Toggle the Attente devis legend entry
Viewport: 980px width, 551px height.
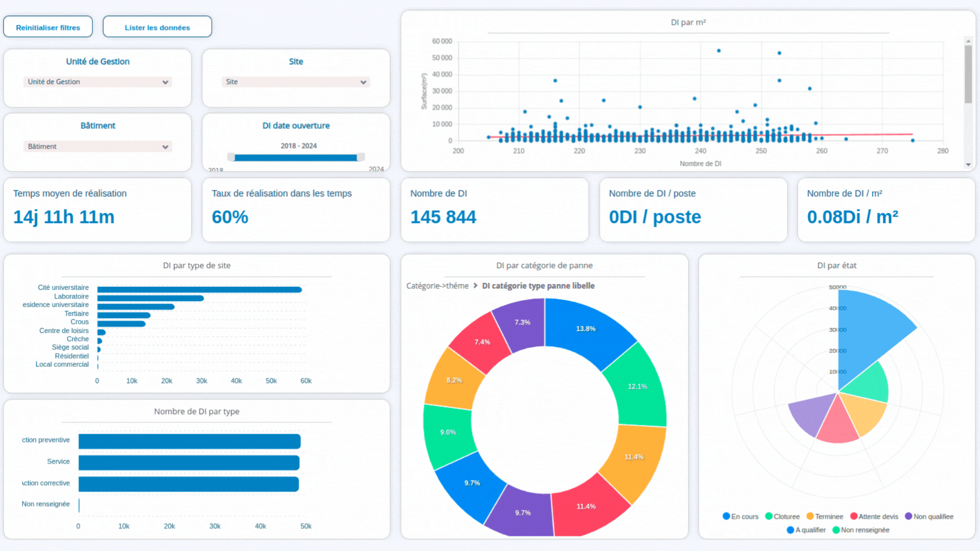[873, 516]
